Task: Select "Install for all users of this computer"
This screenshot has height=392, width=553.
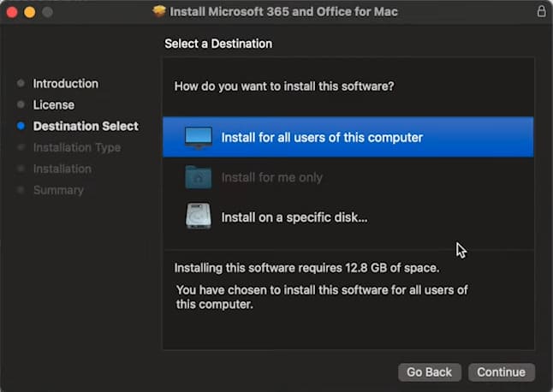Action: tap(322, 137)
